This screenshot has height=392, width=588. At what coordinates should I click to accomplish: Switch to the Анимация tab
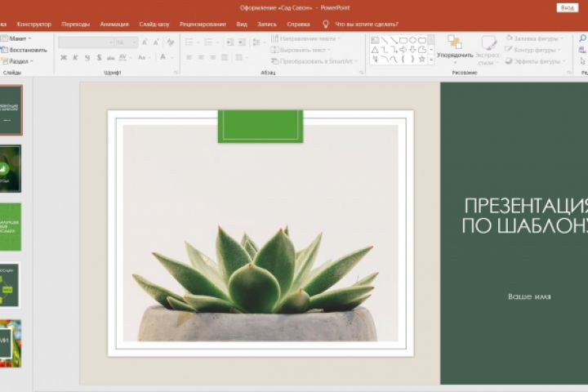tap(114, 24)
